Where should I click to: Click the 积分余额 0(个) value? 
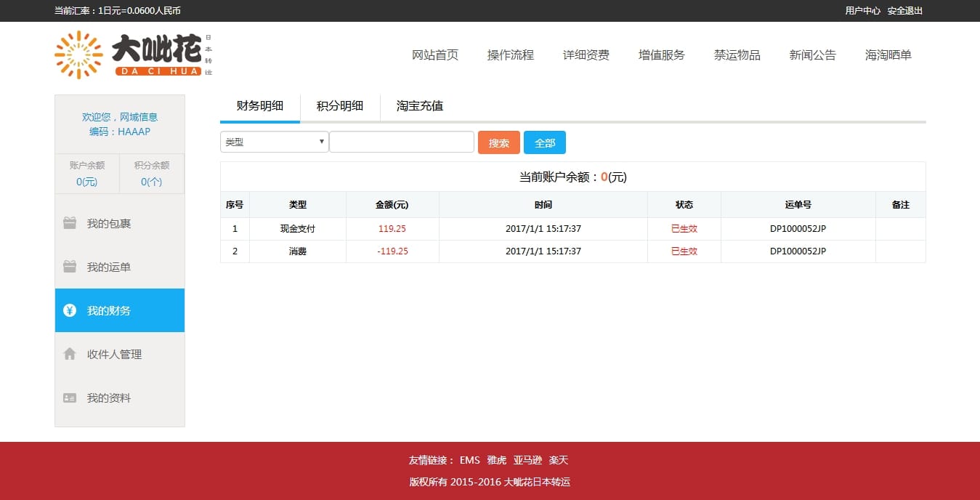(152, 182)
